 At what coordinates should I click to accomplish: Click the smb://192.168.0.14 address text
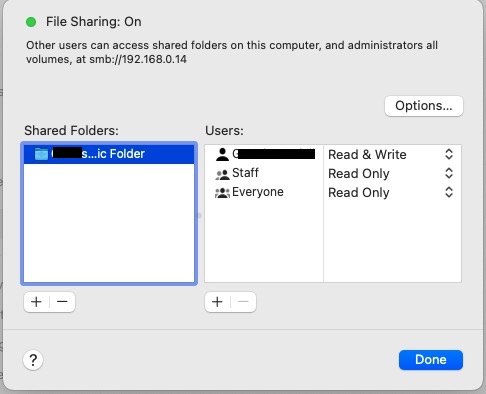click(x=138, y=59)
